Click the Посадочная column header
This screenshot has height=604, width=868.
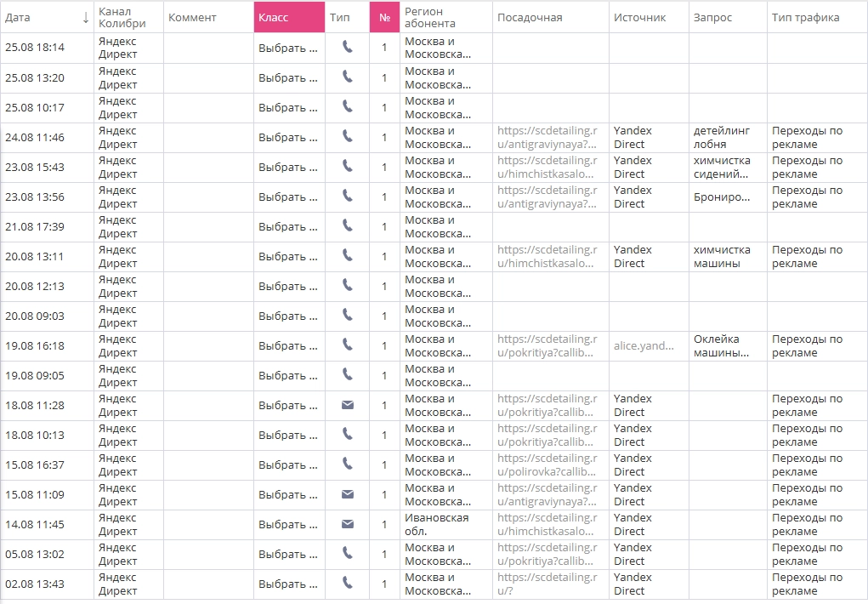click(x=550, y=17)
